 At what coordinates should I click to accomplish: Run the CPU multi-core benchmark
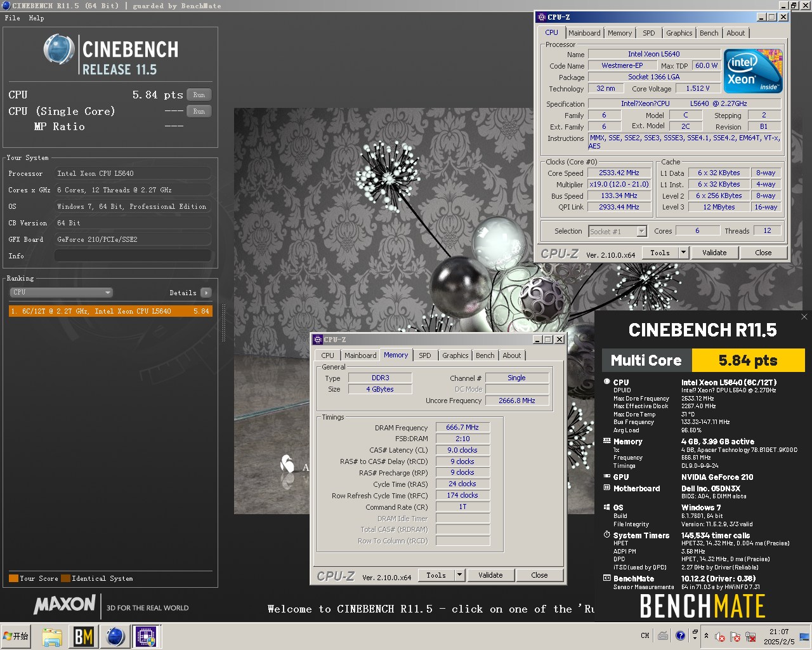coord(199,95)
